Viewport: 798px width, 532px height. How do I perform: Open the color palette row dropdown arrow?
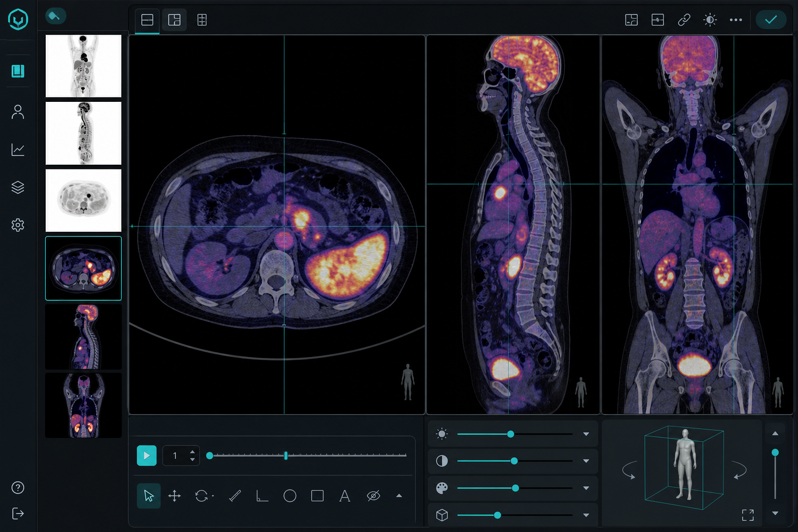tap(586, 488)
